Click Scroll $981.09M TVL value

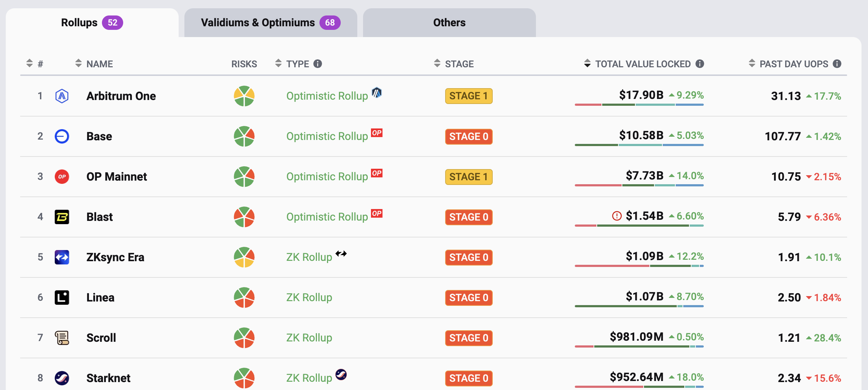[x=636, y=337]
